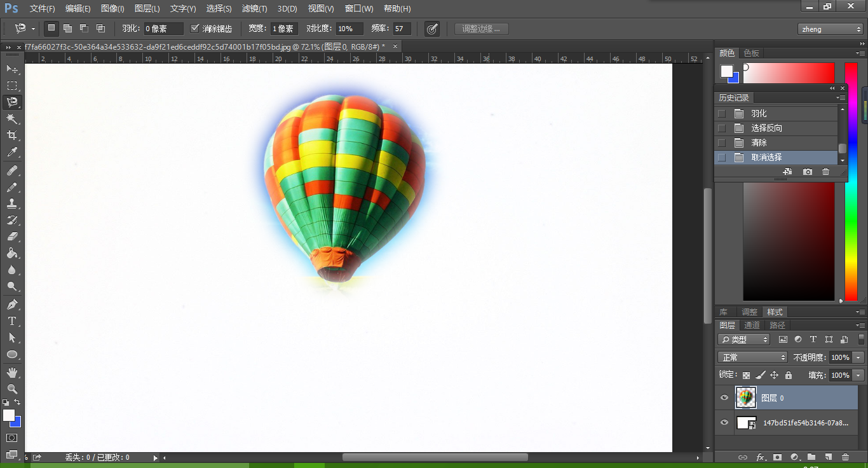Expand the opacity 不透明度 slider dropdown

(x=859, y=357)
